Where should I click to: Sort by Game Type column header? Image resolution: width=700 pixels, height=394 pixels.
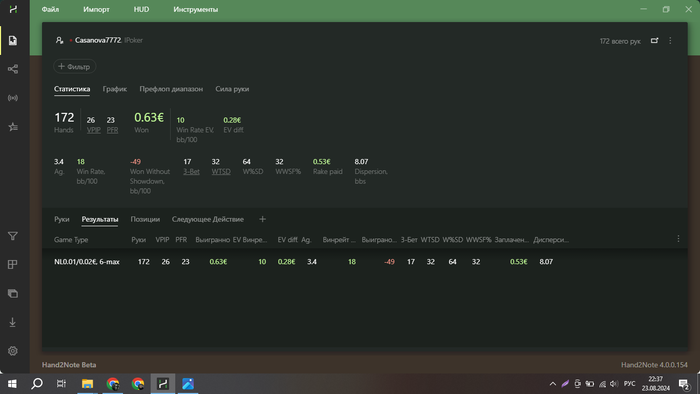click(x=71, y=240)
